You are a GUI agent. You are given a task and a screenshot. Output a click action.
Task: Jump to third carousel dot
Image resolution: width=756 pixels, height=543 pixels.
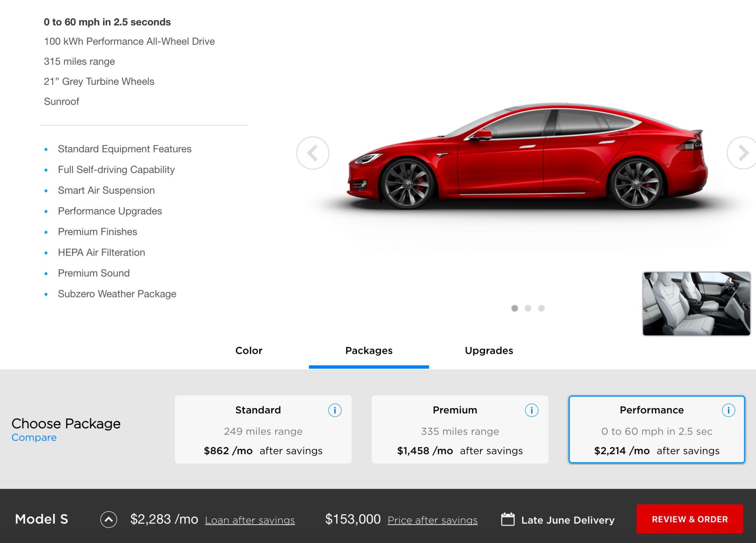point(541,308)
